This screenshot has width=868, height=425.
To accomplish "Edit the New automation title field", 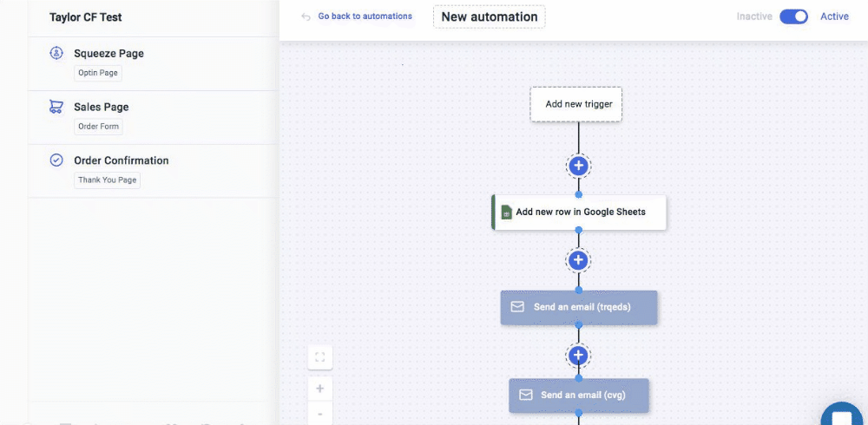I will click(x=490, y=16).
